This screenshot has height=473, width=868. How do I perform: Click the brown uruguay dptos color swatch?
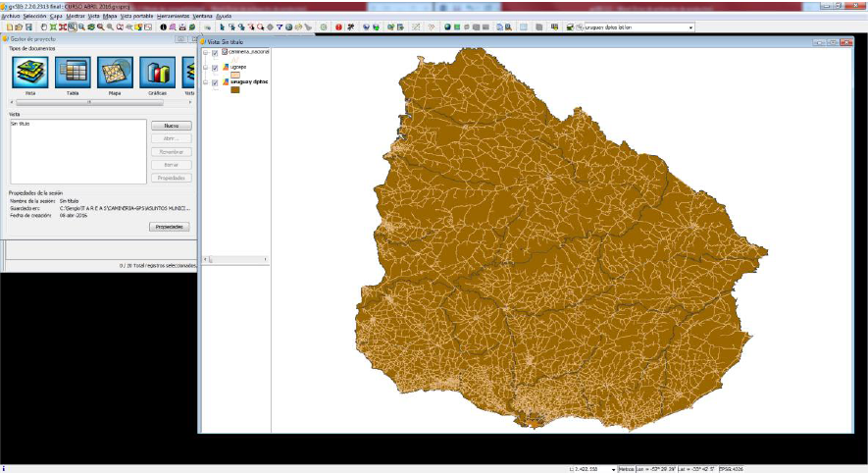tap(235, 90)
